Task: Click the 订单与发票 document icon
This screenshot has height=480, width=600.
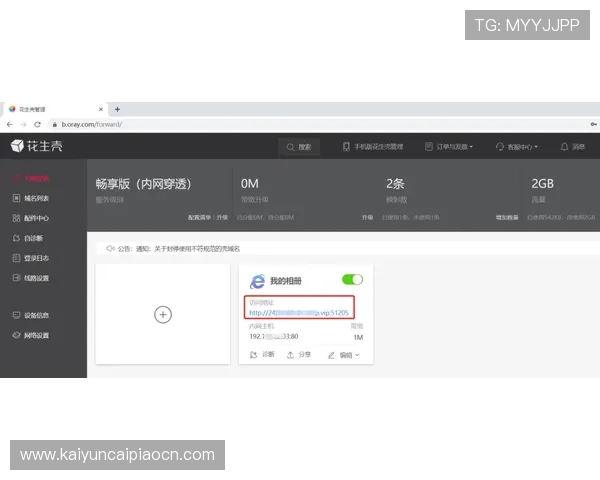Action: coord(429,147)
